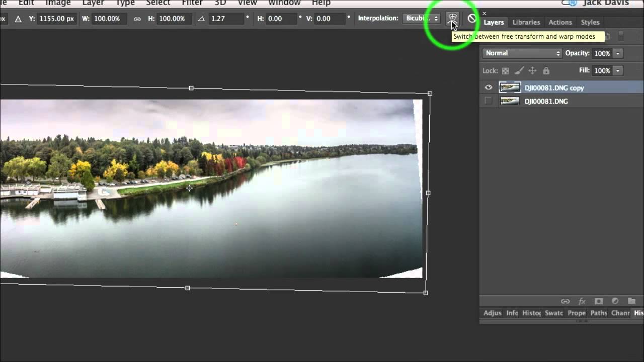Viewport: 644px width, 362px height.
Task: Click the lock image pixels brush icon
Action: point(519,71)
